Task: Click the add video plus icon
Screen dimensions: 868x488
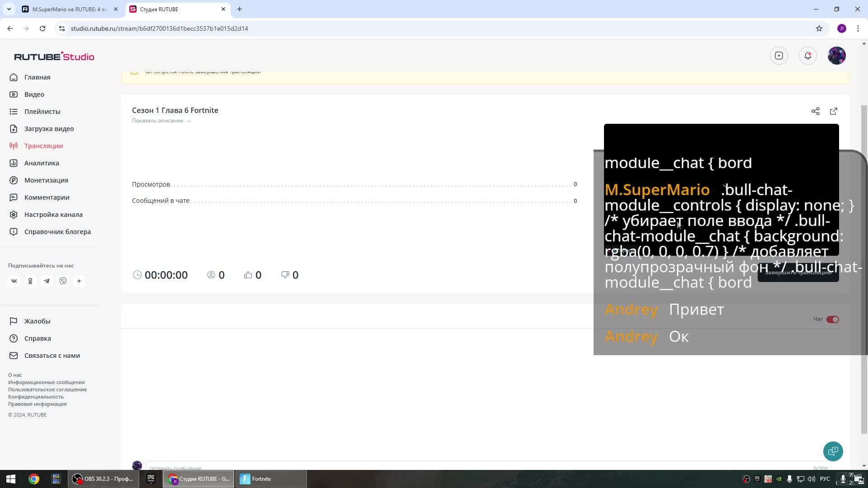Action: click(x=778, y=56)
